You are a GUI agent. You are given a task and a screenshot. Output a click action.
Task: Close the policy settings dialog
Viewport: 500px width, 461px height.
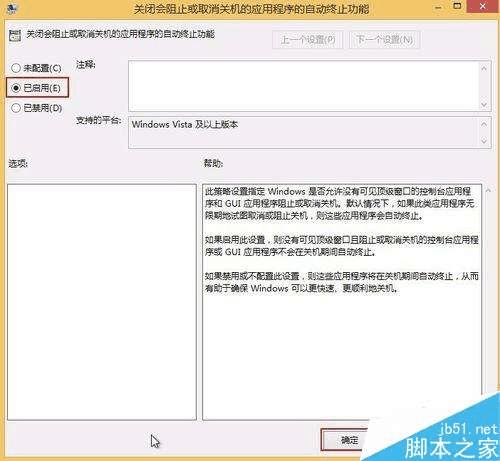point(483,6)
